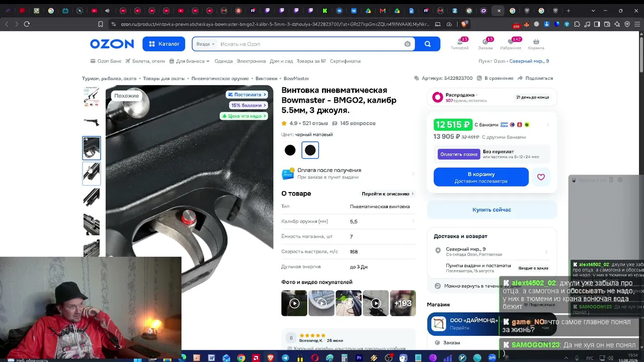Open Microsoft Word from the taskbar
The width and height of the screenshot is (644, 362).
click(x=211, y=358)
